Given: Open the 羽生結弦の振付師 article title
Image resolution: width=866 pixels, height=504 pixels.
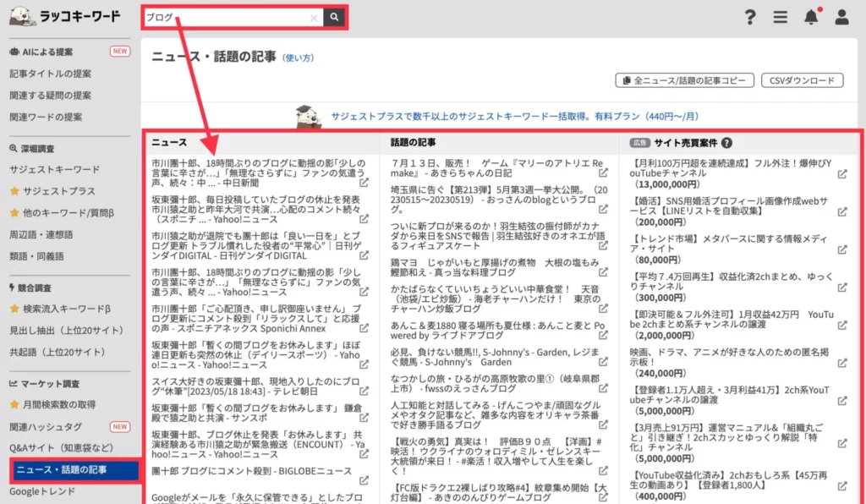Looking at the screenshot, I should (x=498, y=236).
